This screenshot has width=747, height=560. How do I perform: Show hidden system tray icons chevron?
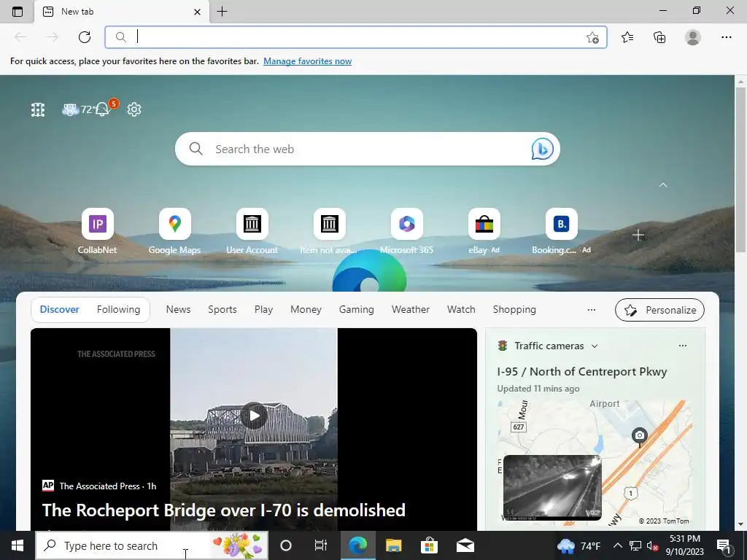click(x=617, y=545)
